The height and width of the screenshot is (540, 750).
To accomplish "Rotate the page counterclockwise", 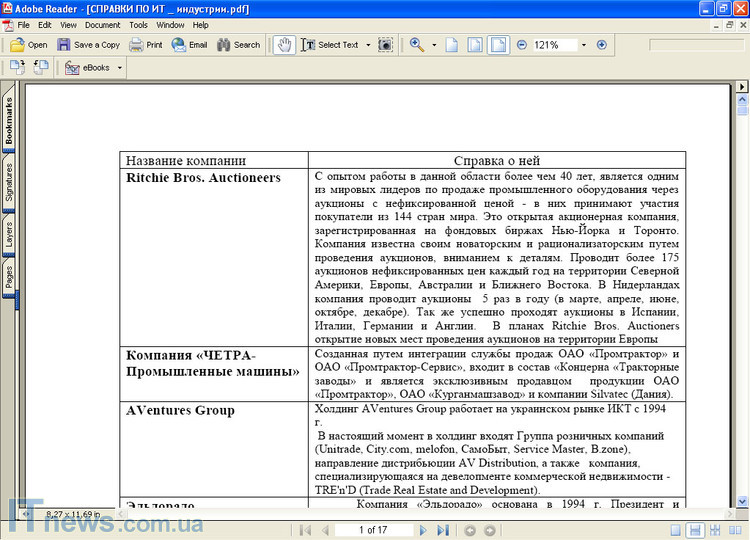I will [41, 67].
